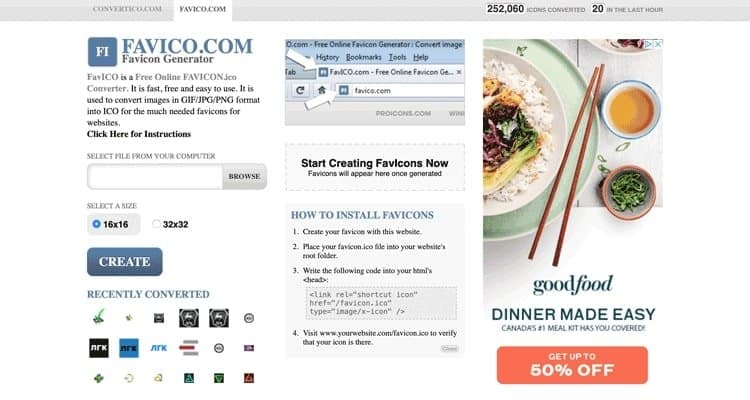Select the blue ЛГК recently converted icon
Image resolution: width=750 pixels, height=400 pixels.
[129, 348]
